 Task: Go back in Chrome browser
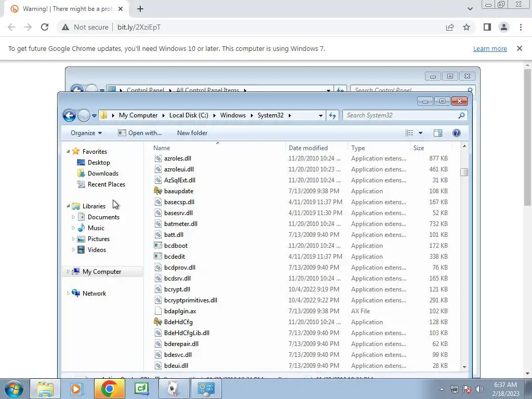[11, 27]
